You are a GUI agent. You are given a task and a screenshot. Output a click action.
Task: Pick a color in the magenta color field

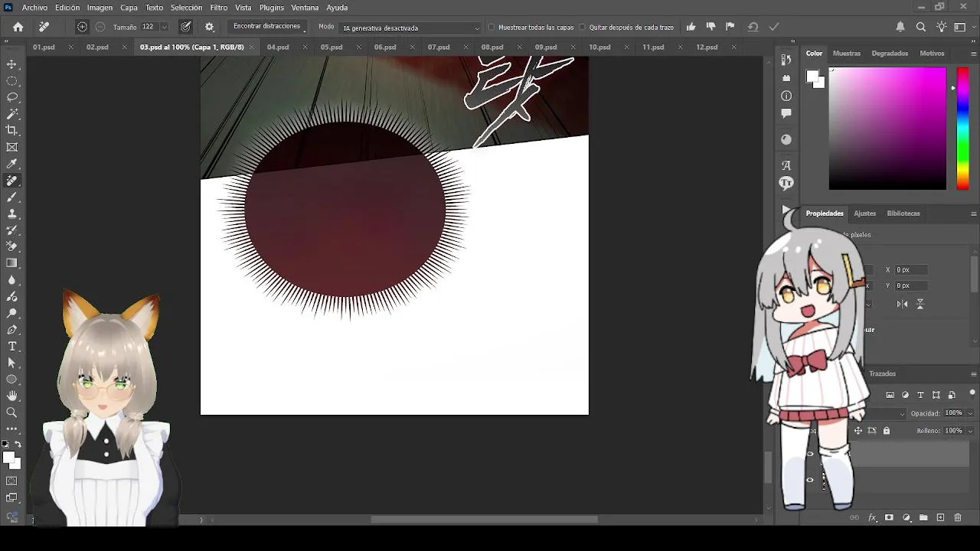tap(887, 129)
